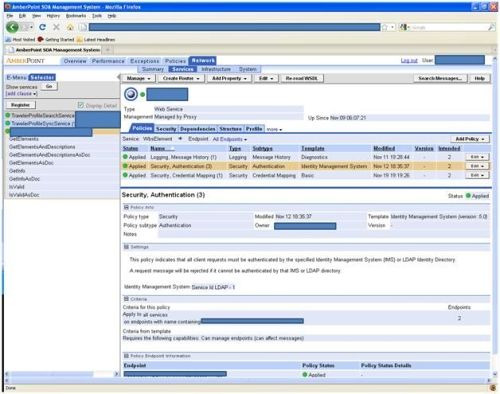Open Edit dropdown for Logging row
The image size is (500, 394).
click(x=477, y=157)
